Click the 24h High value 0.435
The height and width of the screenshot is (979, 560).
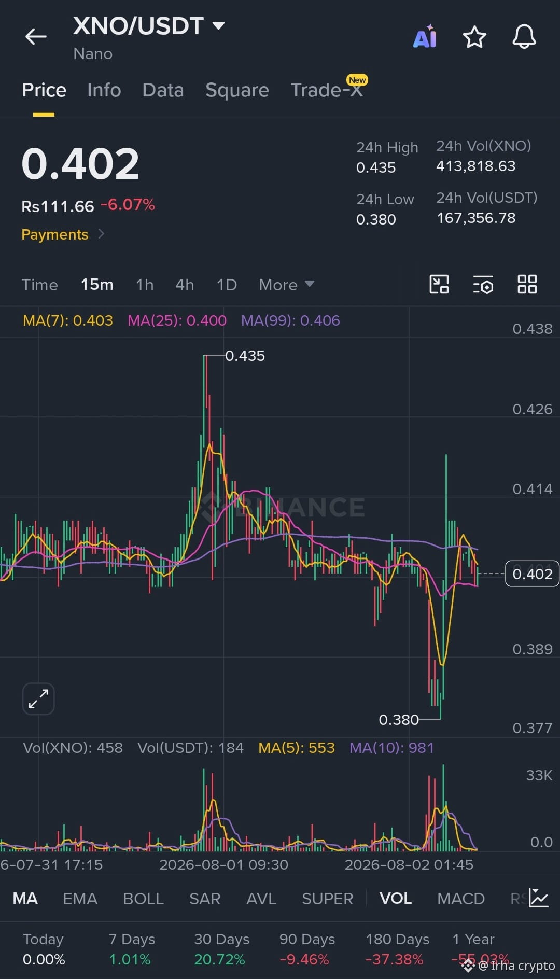pos(376,167)
